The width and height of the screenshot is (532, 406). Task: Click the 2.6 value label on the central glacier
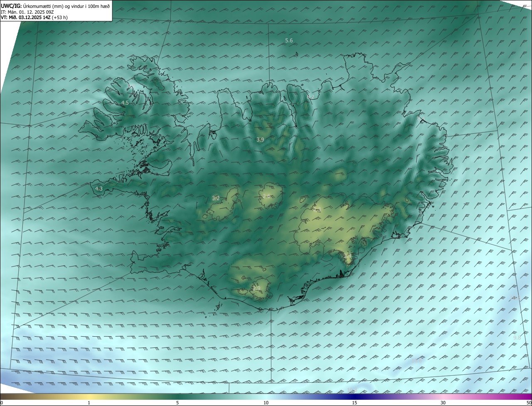[266, 196]
